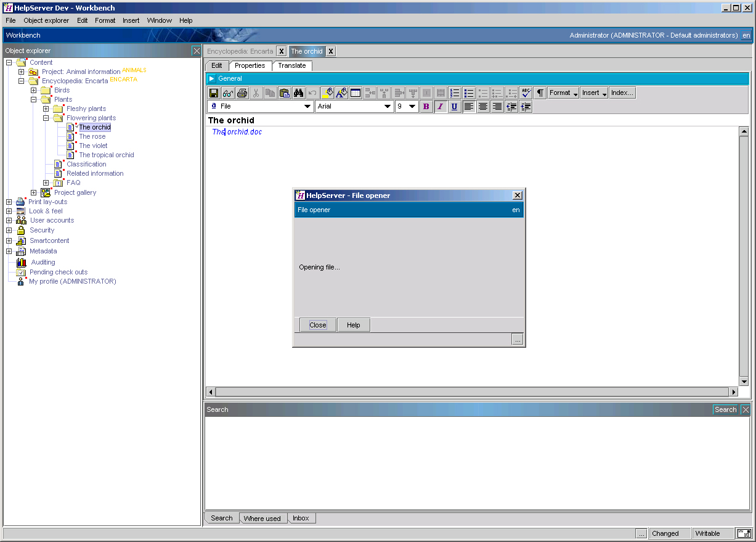
Task: Set paragraph alignment to right
Action: [x=497, y=107]
